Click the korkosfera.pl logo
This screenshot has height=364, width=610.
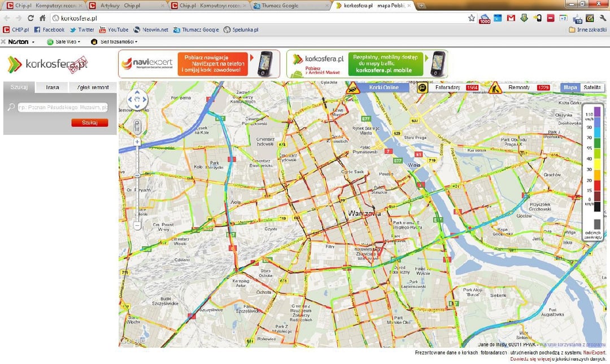pos(48,63)
